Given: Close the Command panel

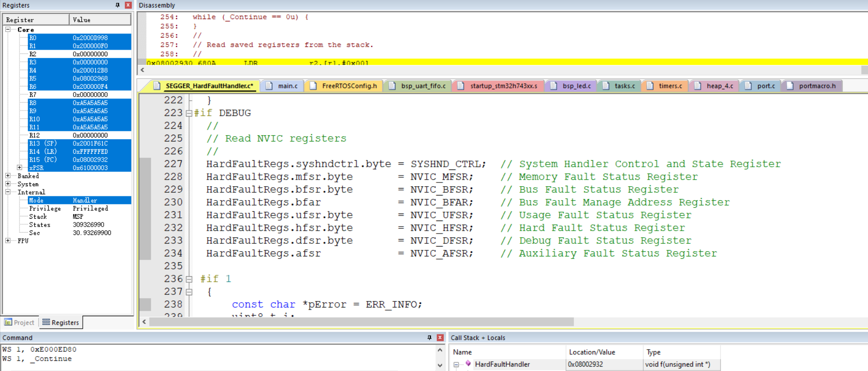Looking at the screenshot, I should point(440,338).
